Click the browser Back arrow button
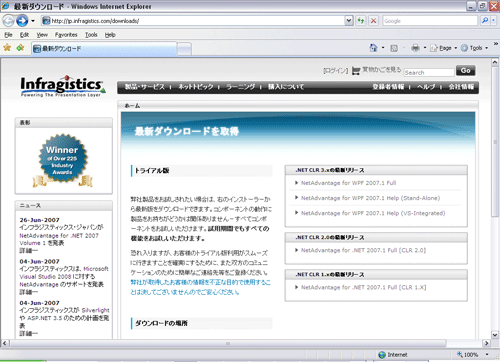This screenshot has width=500, height=362. 8,21
